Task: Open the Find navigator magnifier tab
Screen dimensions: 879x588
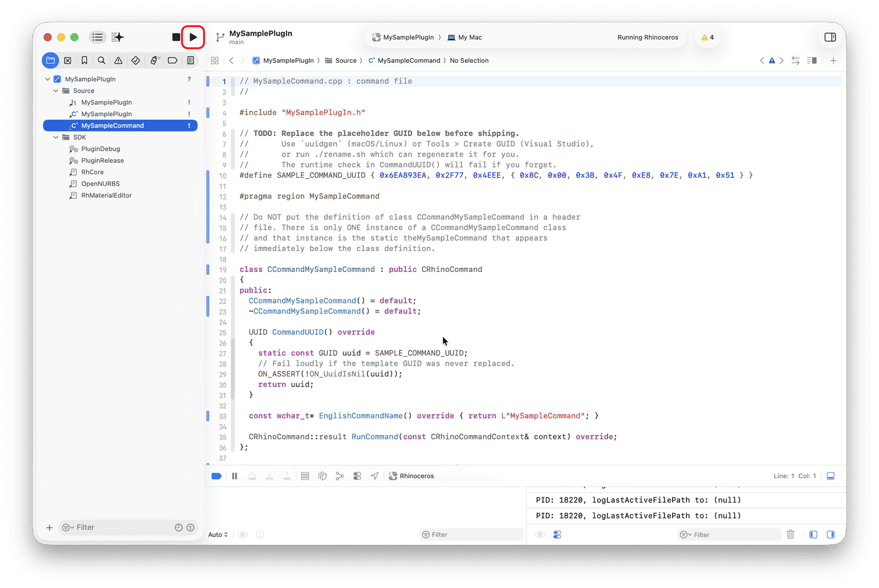Action: [101, 60]
